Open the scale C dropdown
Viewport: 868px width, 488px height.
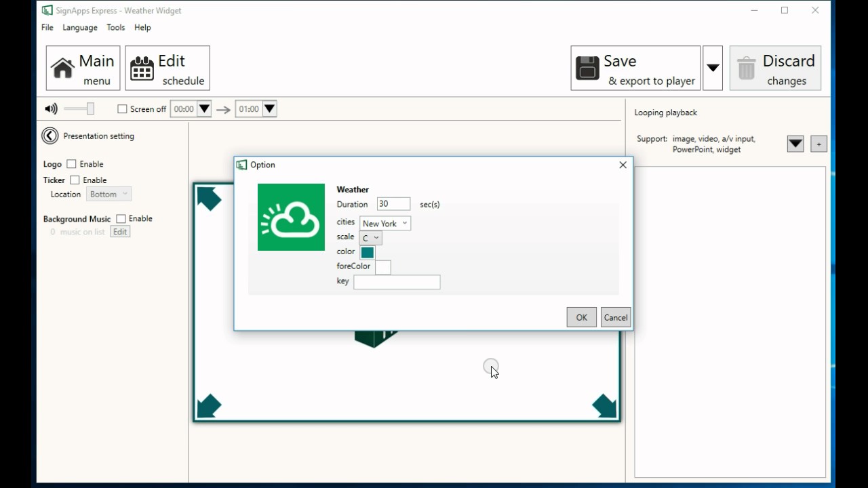click(371, 238)
